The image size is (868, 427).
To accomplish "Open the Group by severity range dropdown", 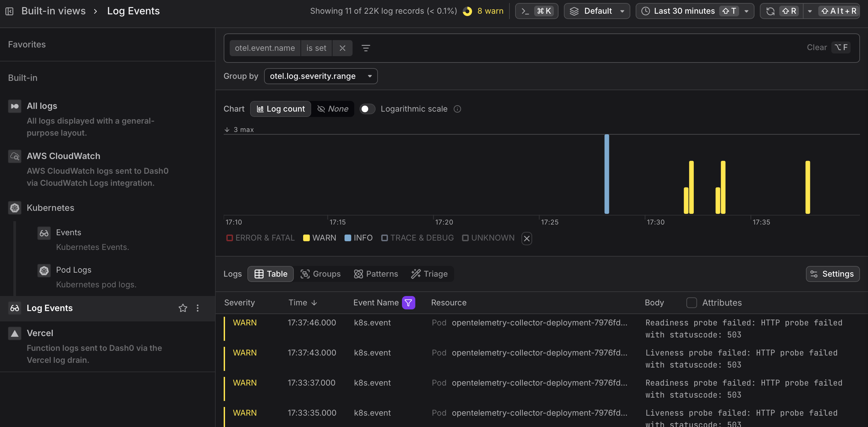I will pyautogui.click(x=320, y=76).
